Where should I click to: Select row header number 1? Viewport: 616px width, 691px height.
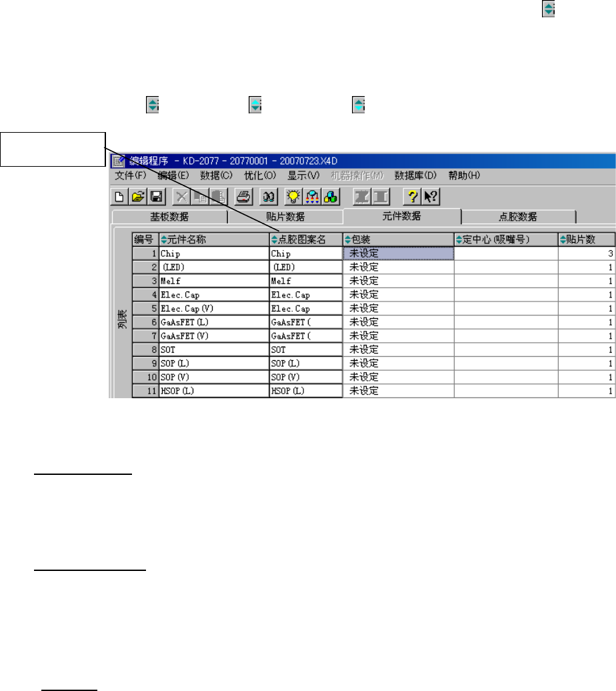[145, 253]
